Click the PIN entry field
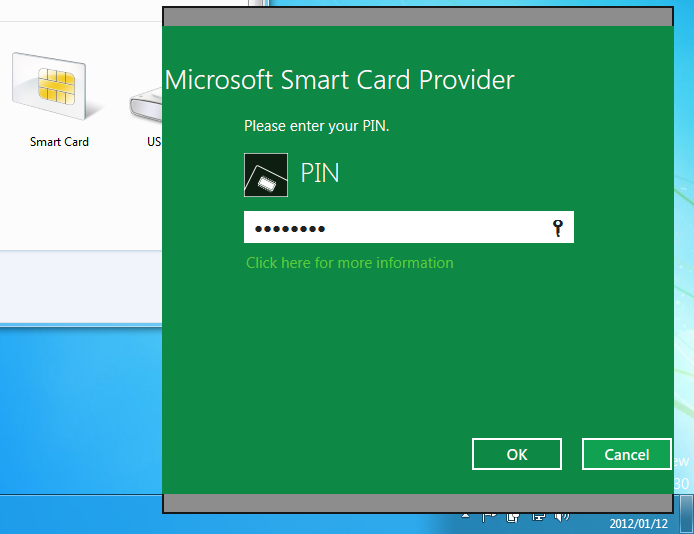The image size is (694, 534). pos(409,227)
